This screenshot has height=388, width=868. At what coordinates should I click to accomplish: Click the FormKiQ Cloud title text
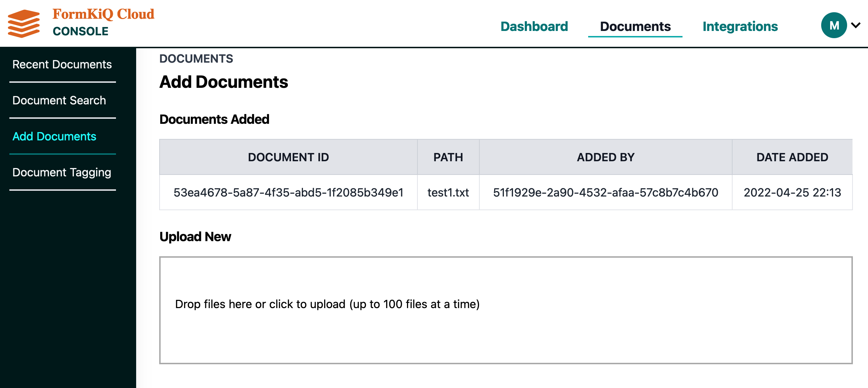coord(103,14)
